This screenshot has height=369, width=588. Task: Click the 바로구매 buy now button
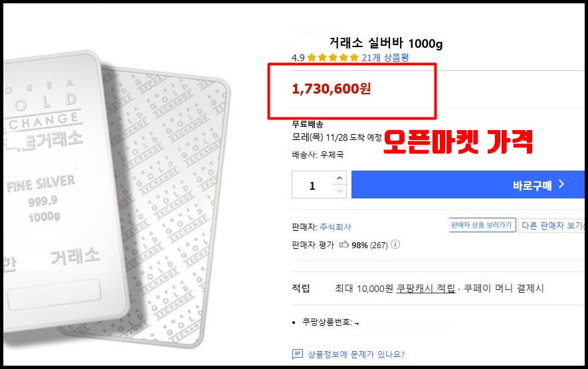point(468,184)
